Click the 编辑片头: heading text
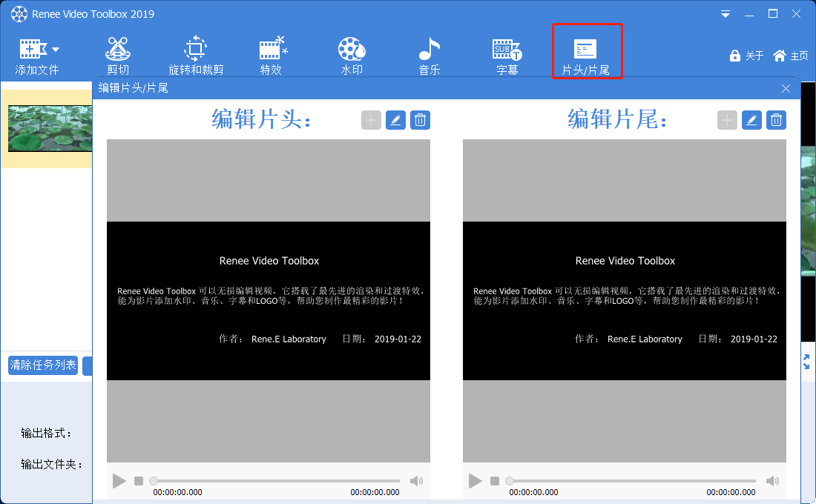The height and width of the screenshot is (504, 816). tap(261, 119)
